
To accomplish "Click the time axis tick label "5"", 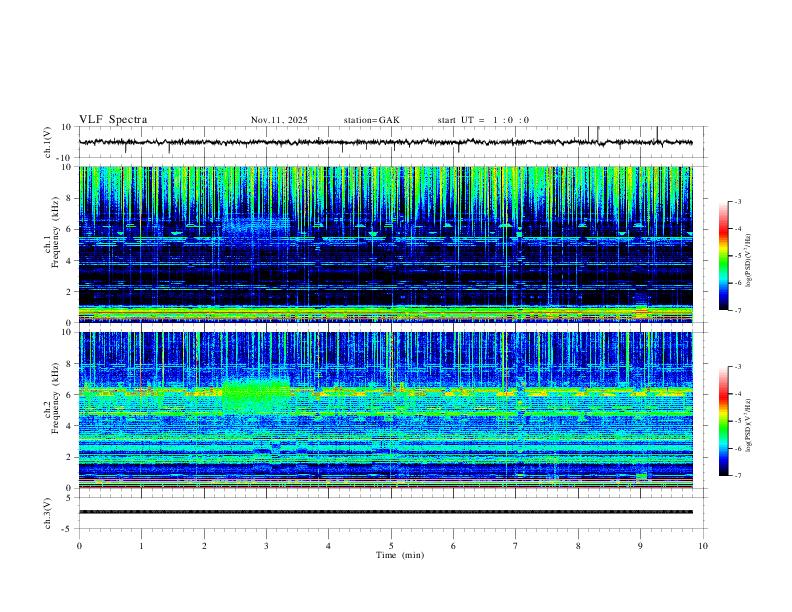I will [x=391, y=546].
